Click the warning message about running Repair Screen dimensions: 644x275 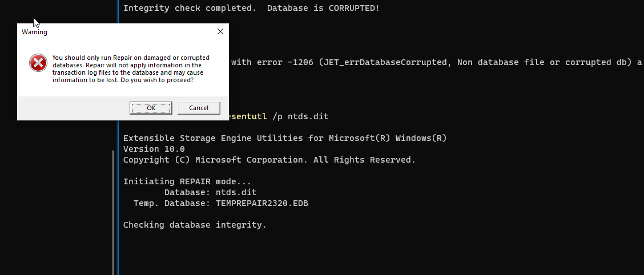pos(131,69)
